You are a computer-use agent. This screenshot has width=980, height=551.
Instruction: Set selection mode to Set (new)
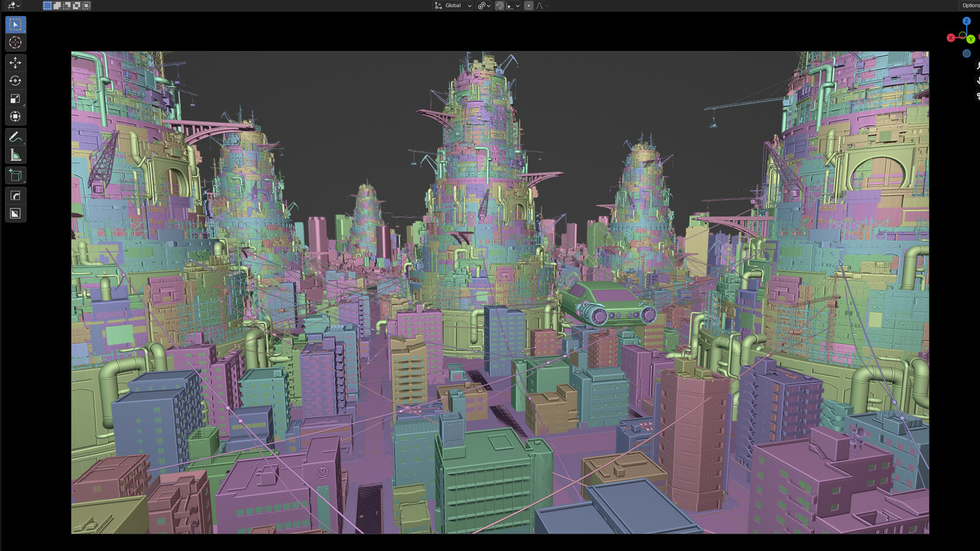[x=47, y=6]
